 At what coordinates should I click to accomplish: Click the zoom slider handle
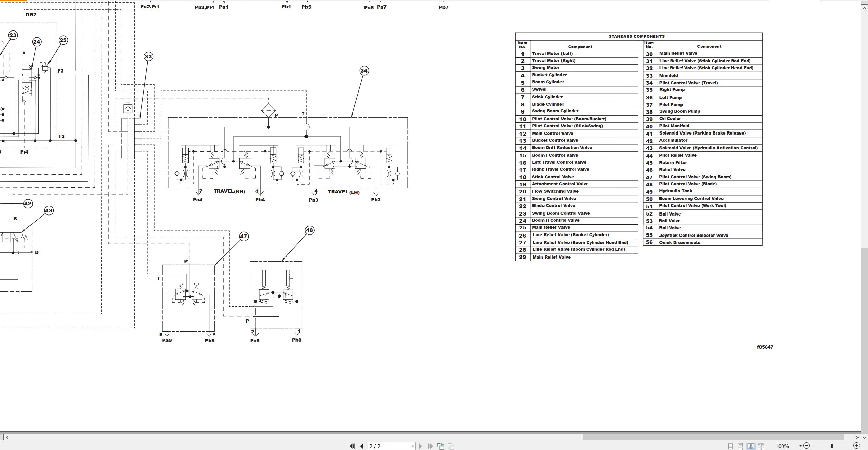coord(831,446)
